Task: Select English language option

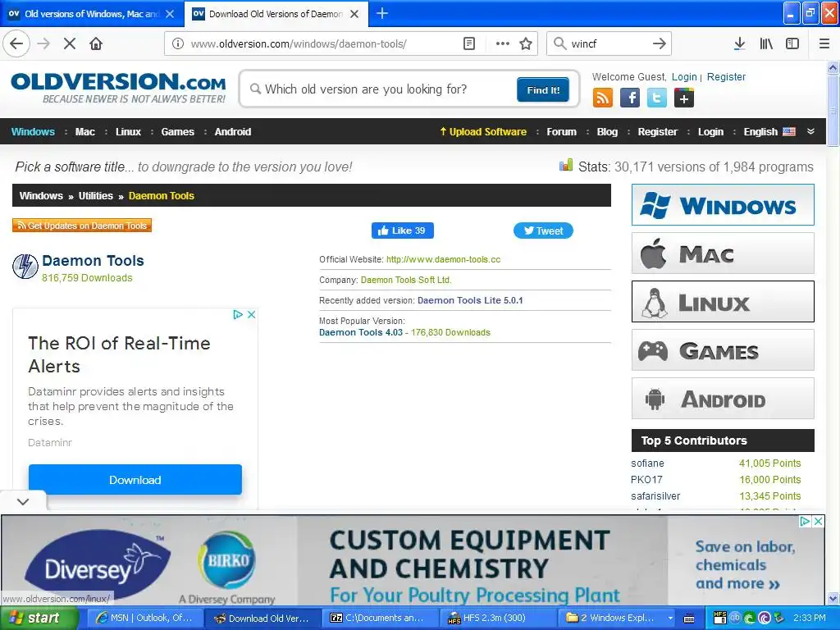Action: (x=769, y=132)
